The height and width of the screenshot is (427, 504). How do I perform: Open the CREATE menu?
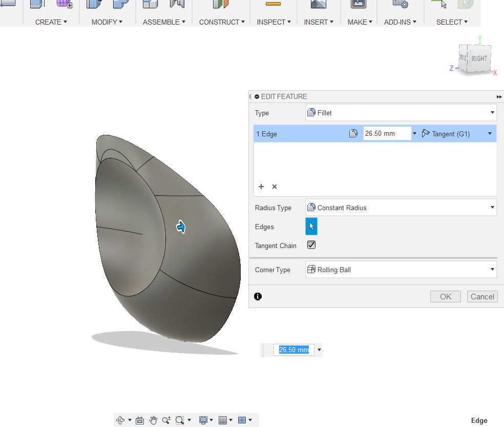click(51, 22)
